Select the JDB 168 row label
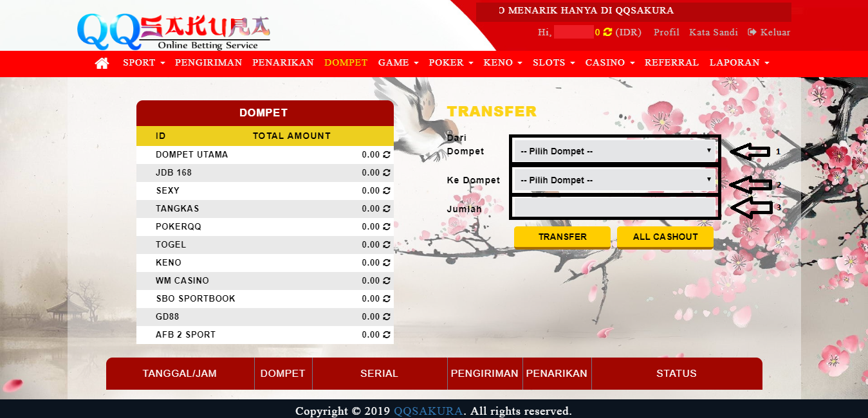 click(x=174, y=173)
